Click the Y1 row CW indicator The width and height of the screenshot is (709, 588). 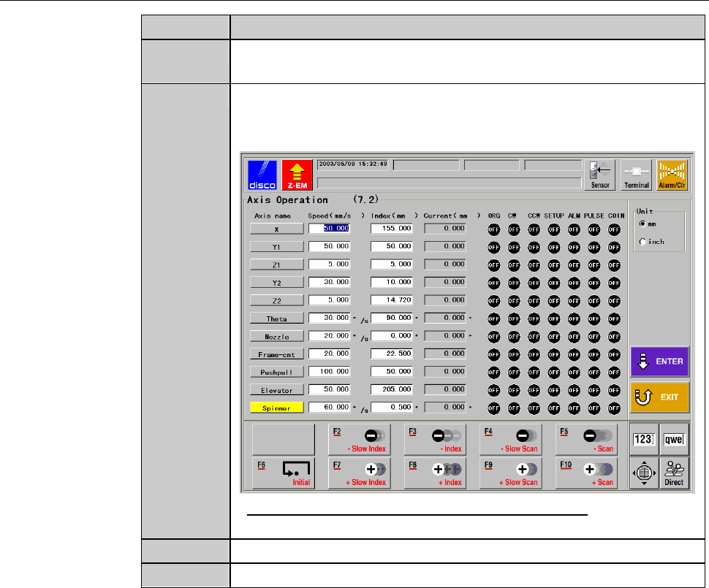pyautogui.click(x=514, y=247)
